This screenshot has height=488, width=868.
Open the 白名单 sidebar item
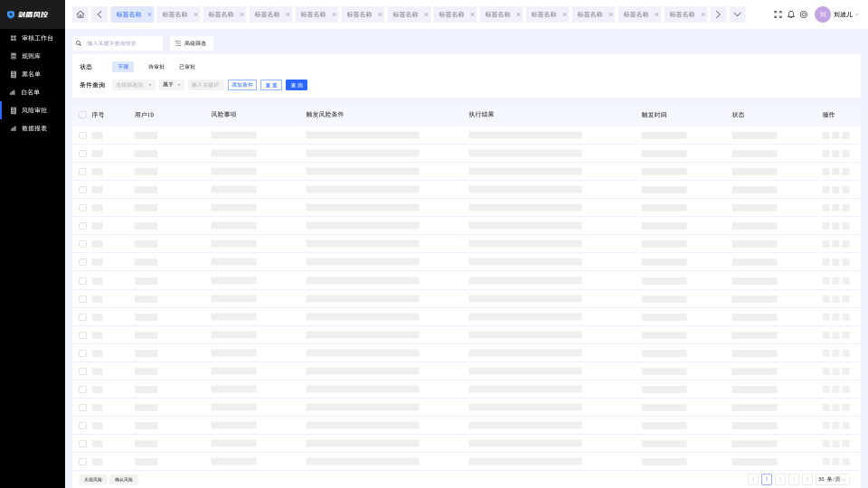point(33,92)
